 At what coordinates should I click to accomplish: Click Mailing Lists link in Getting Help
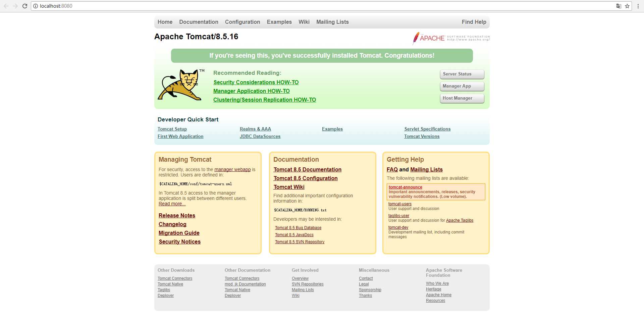426,169
